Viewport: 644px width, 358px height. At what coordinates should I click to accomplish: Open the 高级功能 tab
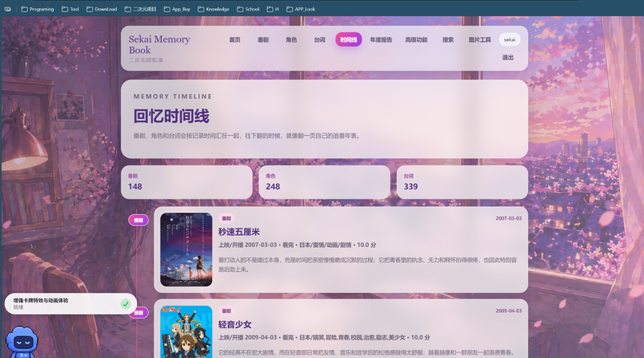click(x=416, y=40)
